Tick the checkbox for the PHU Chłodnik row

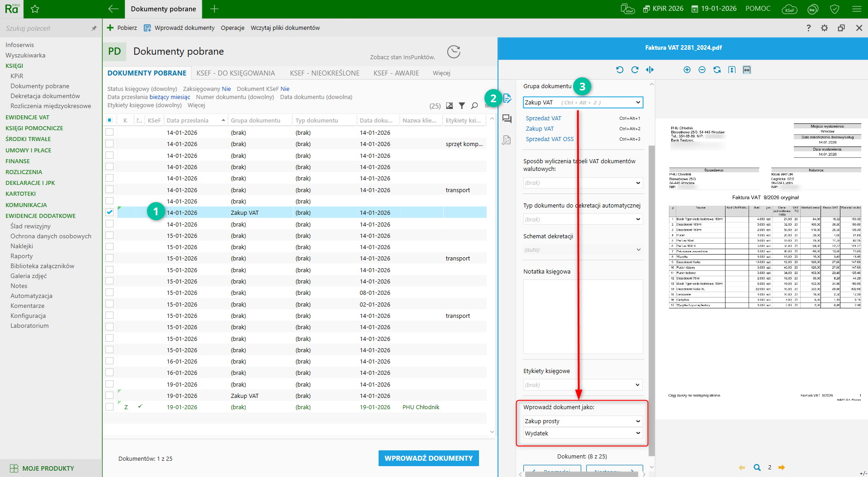(109, 407)
